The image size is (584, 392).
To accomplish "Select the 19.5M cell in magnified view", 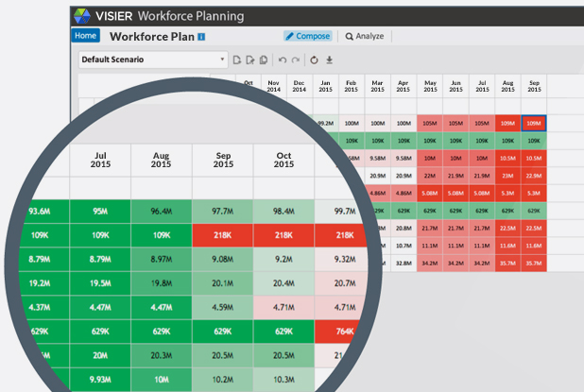I will 100,283.
